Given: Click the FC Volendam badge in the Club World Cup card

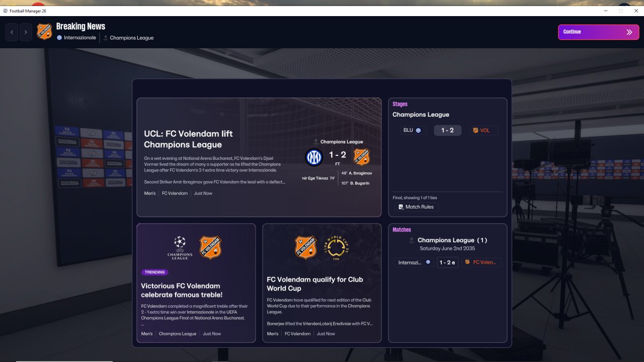Looking at the screenshot, I should (305, 247).
